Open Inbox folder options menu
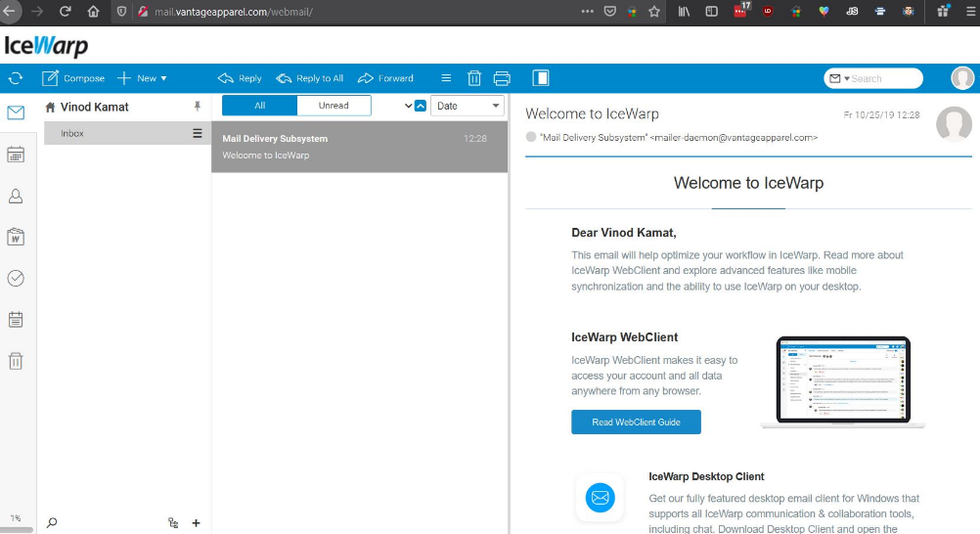The image size is (980, 534). point(198,133)
